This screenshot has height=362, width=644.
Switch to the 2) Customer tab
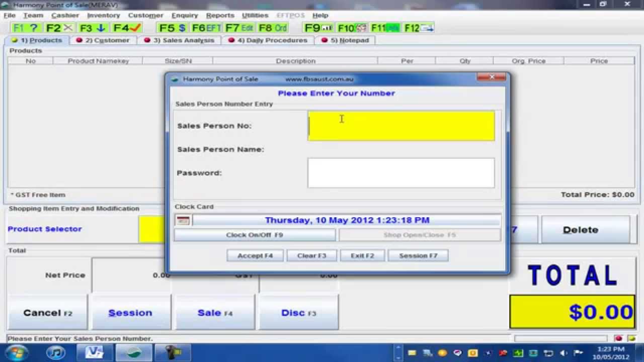[103, 40]
